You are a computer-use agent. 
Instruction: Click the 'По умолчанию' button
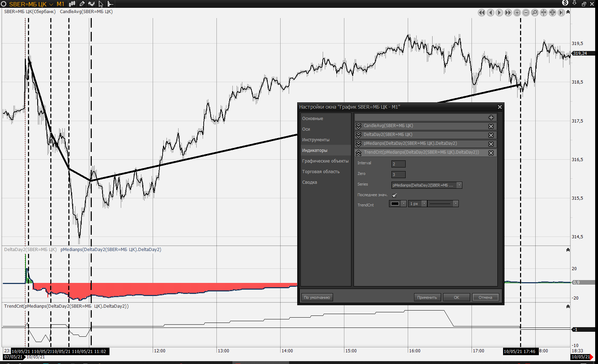point(317,297)
